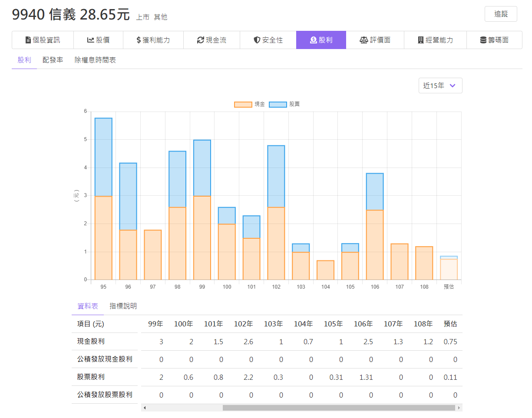Screen dimensions: 532x418
Task: Open the 獲利能力 tab
Action: tap(153, 40)
